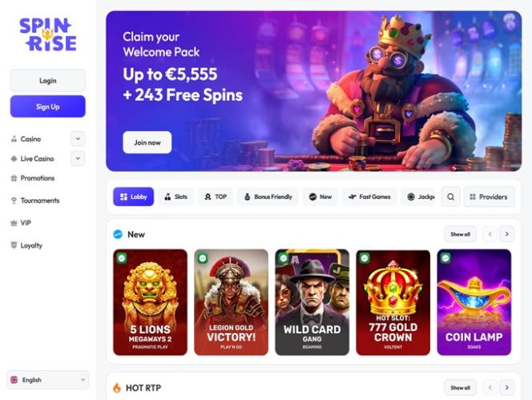
Task: Click the Promotions gift icon in sidebar
Action: click(14, 178)
